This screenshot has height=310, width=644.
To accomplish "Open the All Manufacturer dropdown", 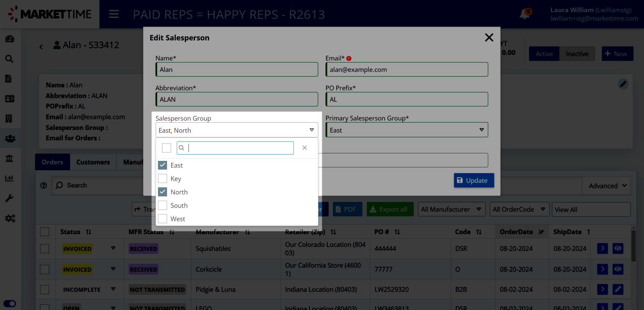I will tap(451, 209).
